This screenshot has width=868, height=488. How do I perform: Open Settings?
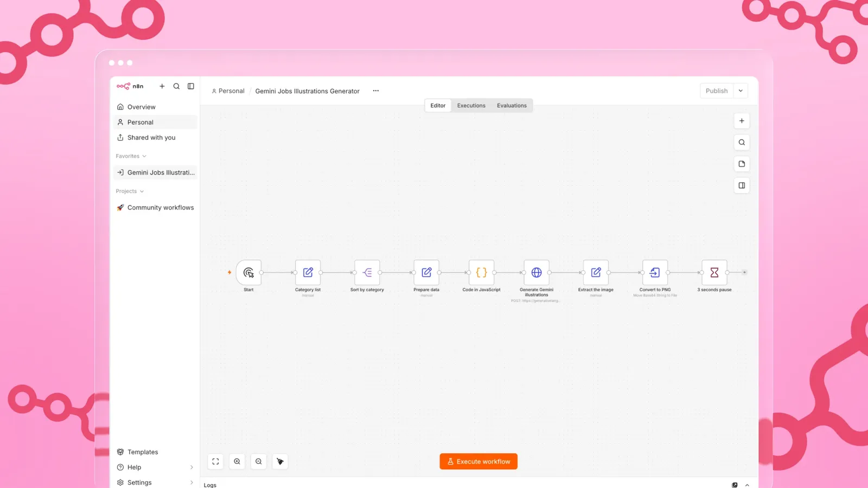coord(155,482)
